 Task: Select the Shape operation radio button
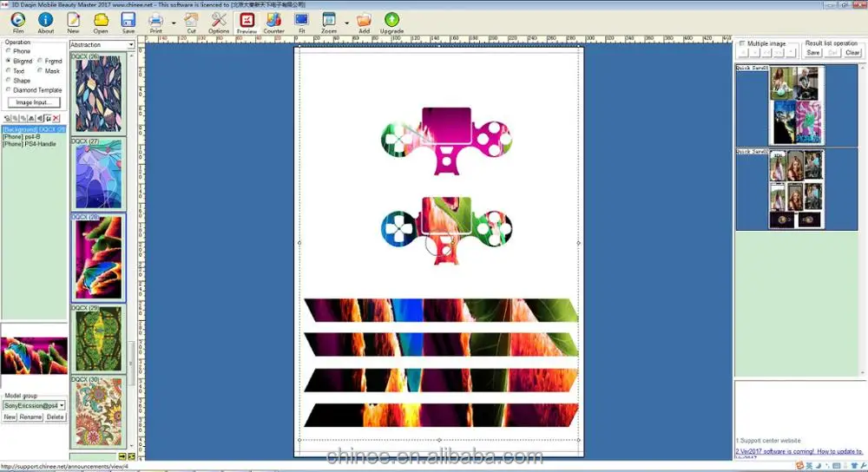tap(9, 80)
